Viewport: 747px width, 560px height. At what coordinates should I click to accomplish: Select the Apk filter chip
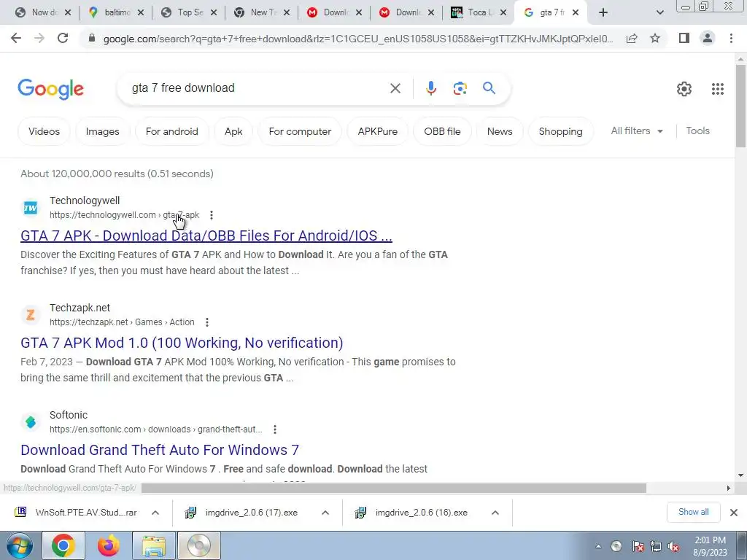point(233,131)
